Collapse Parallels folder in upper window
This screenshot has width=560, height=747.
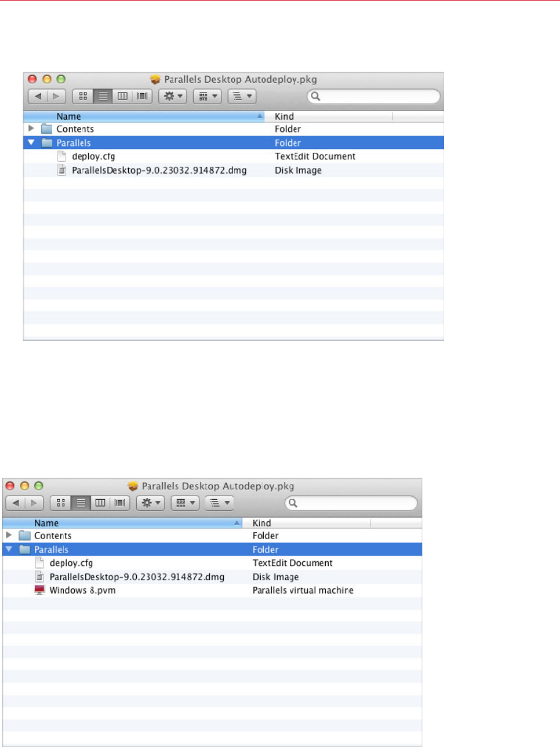pyautogui.click(x=32, y=142)
